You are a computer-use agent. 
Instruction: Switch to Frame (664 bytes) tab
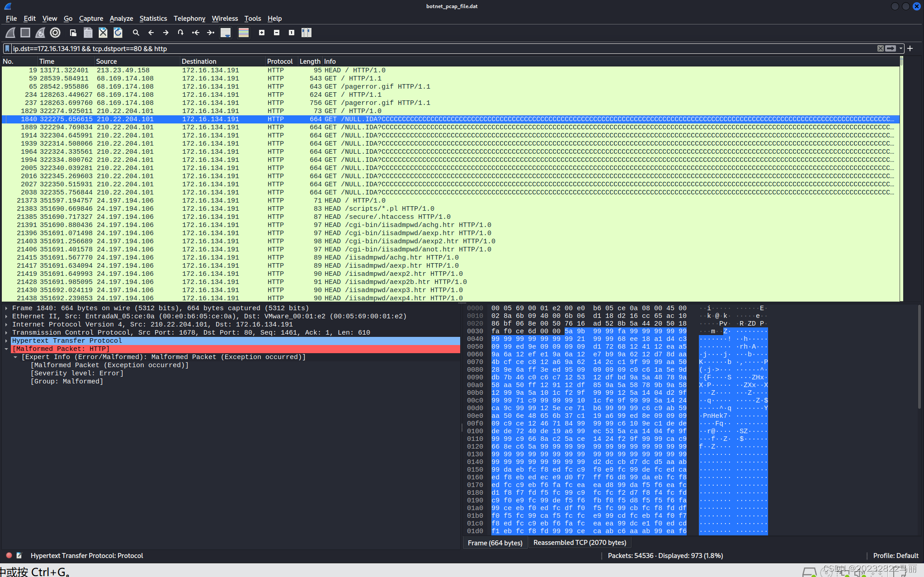tap(495, 543)
